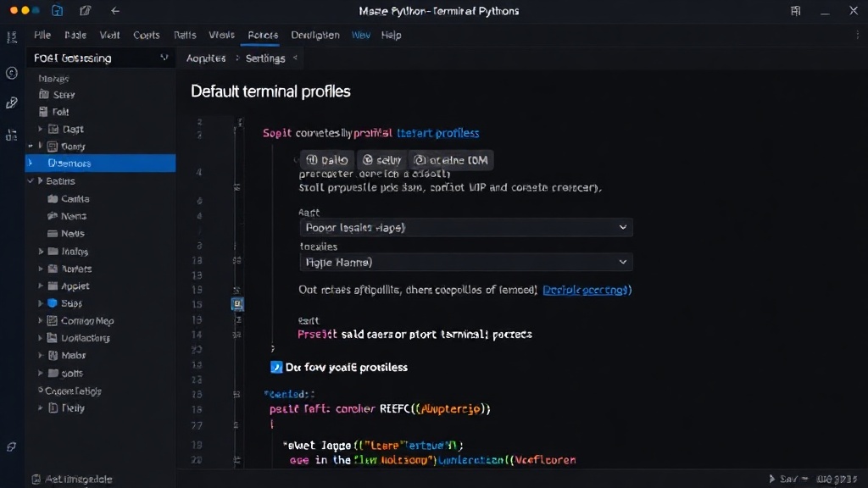Expand the soits folder
The image size is (868, 488).
41,374
